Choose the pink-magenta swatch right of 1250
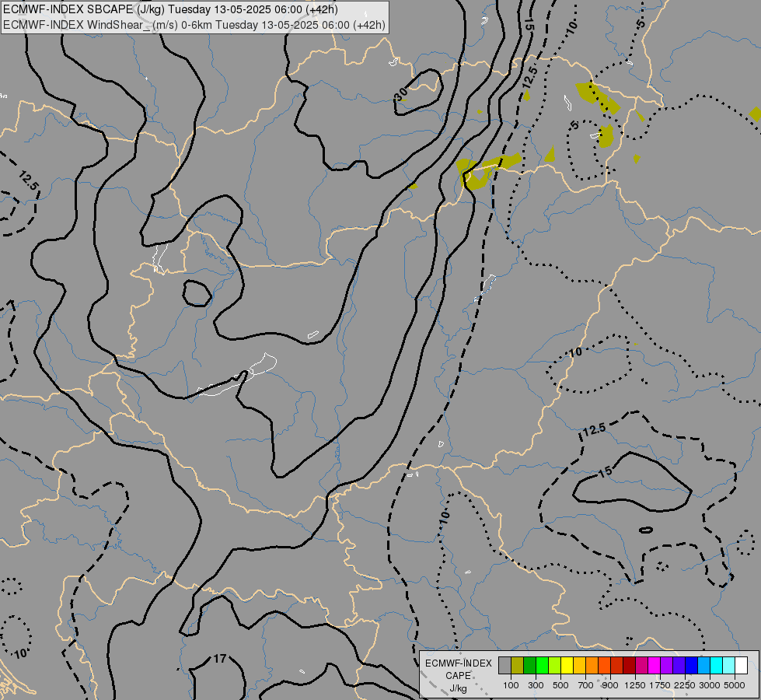Screen dimensions: 761x700 (641, 665)
